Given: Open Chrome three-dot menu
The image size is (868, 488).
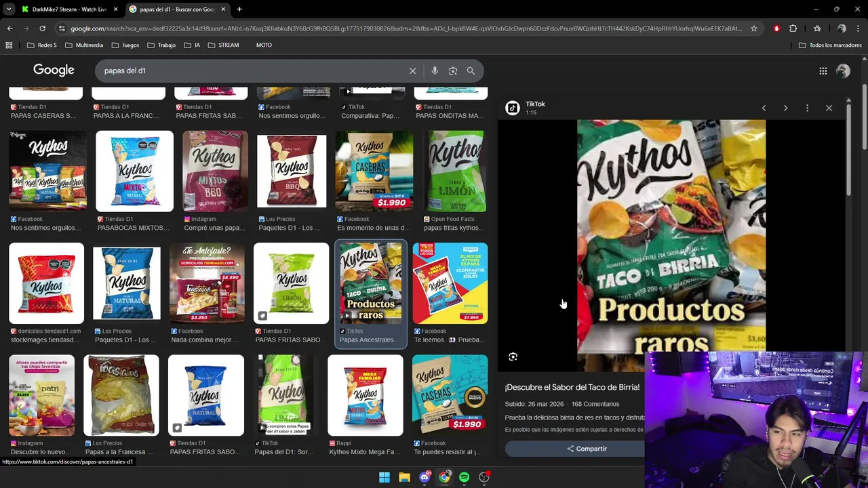Looking at the screenshot, I should click(858, 28).
